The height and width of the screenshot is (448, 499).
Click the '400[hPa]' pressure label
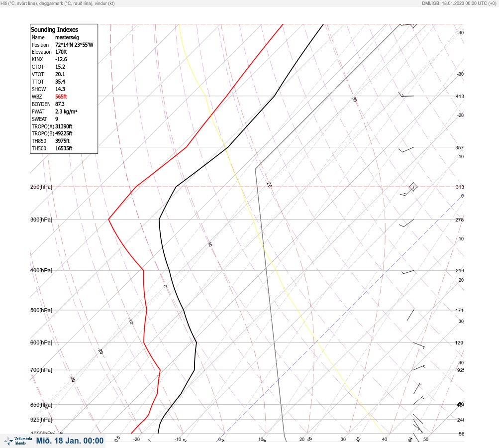[41, 270]
